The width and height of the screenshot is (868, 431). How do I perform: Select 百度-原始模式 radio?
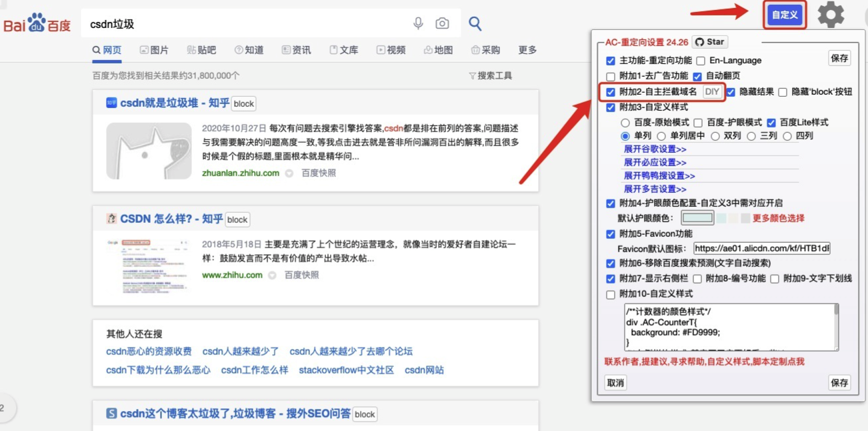[625, 123]
